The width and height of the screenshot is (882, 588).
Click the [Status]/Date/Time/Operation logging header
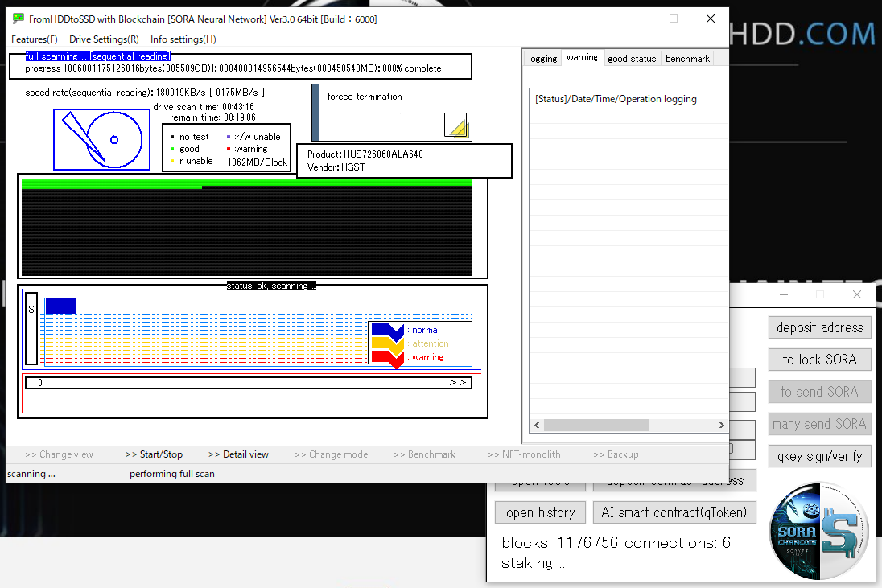[616, 99]
